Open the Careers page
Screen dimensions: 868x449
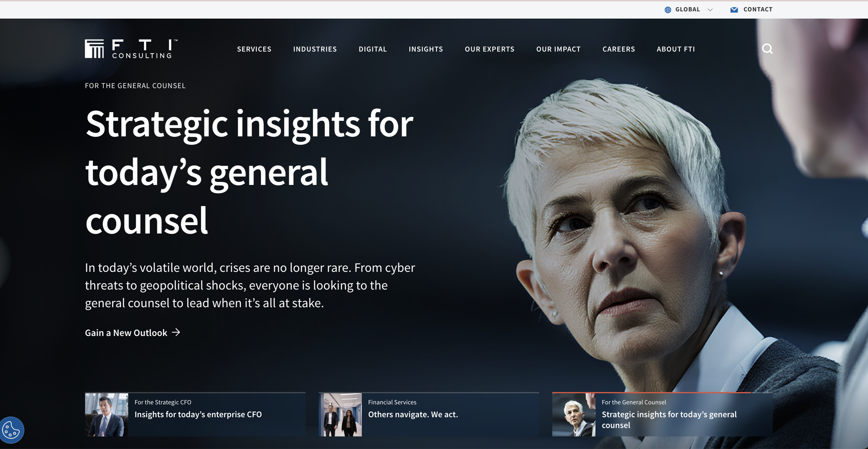tap(619, 49)
